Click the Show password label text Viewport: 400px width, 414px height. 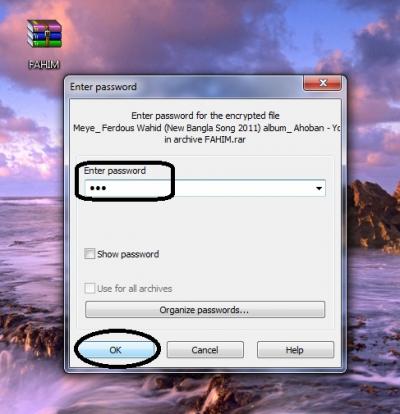click(x=128, y=254)
